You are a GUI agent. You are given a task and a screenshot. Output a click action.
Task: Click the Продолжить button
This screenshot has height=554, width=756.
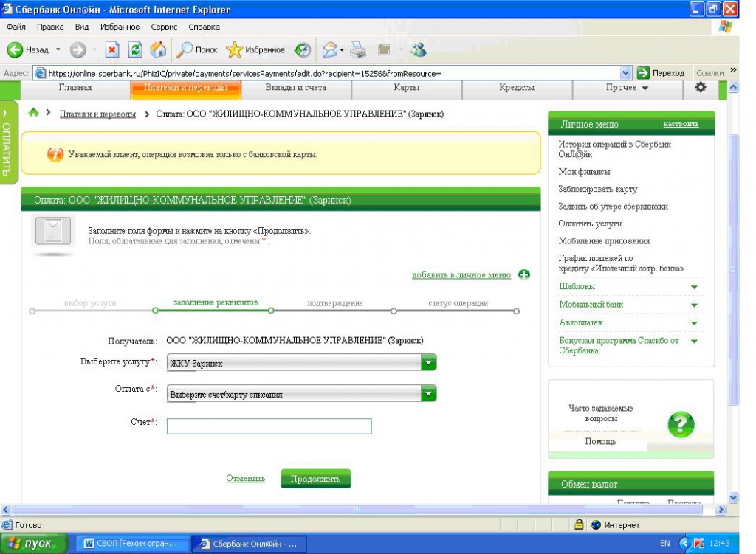(x=316, y=479)
